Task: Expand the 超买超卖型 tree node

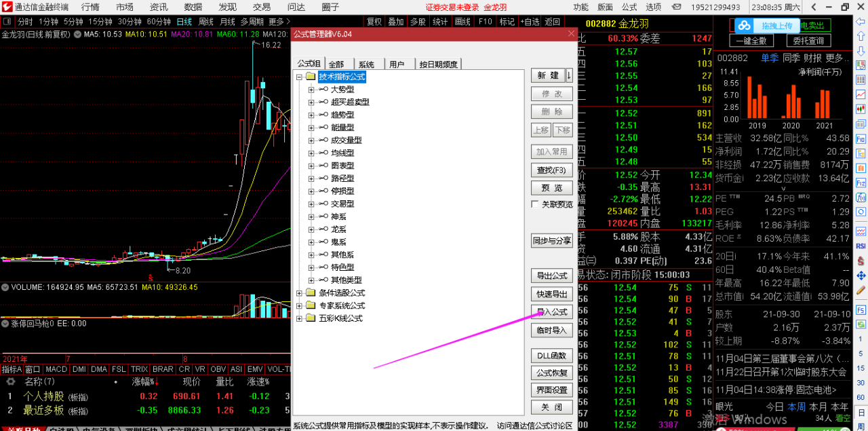Action: (311, 102)
